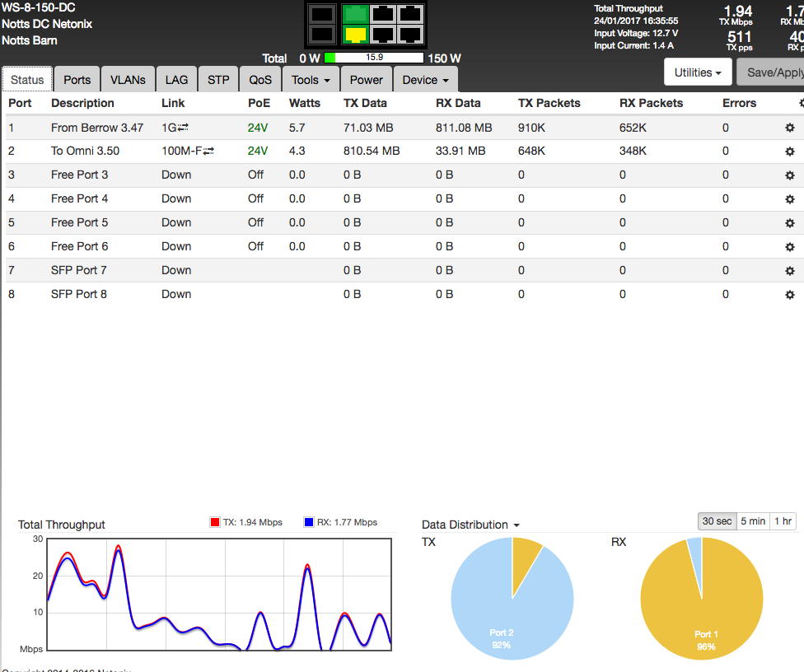Select the 30 sec time range

point(717,521)
